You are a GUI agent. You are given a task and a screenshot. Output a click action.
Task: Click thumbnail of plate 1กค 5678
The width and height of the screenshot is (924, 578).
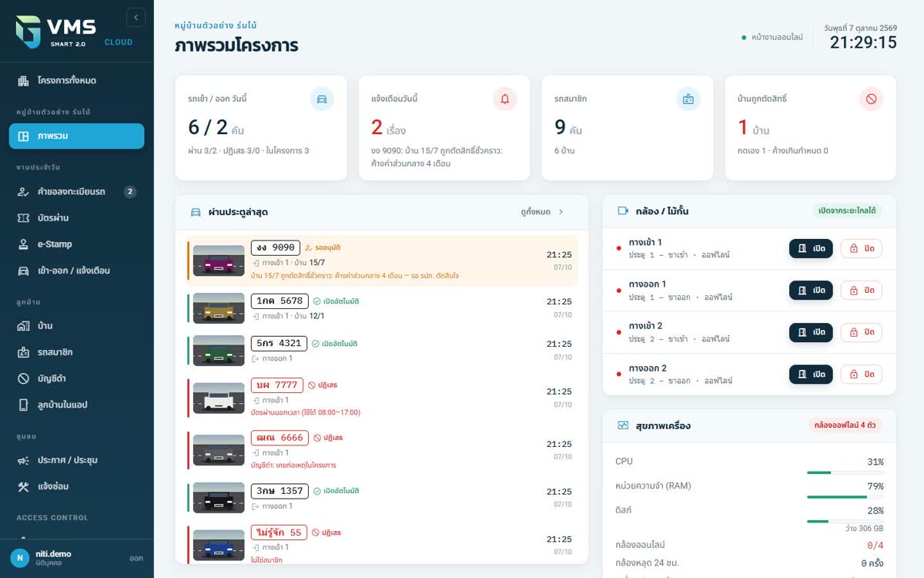(x=219, y=307)
